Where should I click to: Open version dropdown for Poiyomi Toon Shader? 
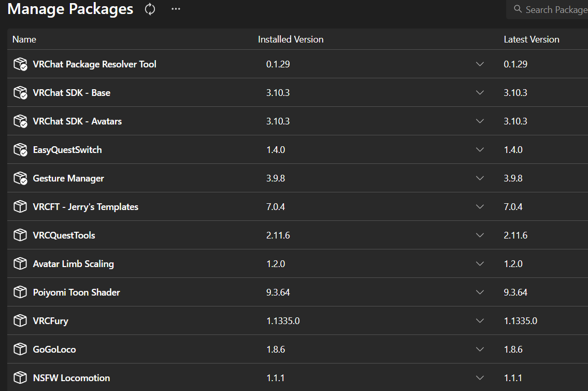coord(480,292)
